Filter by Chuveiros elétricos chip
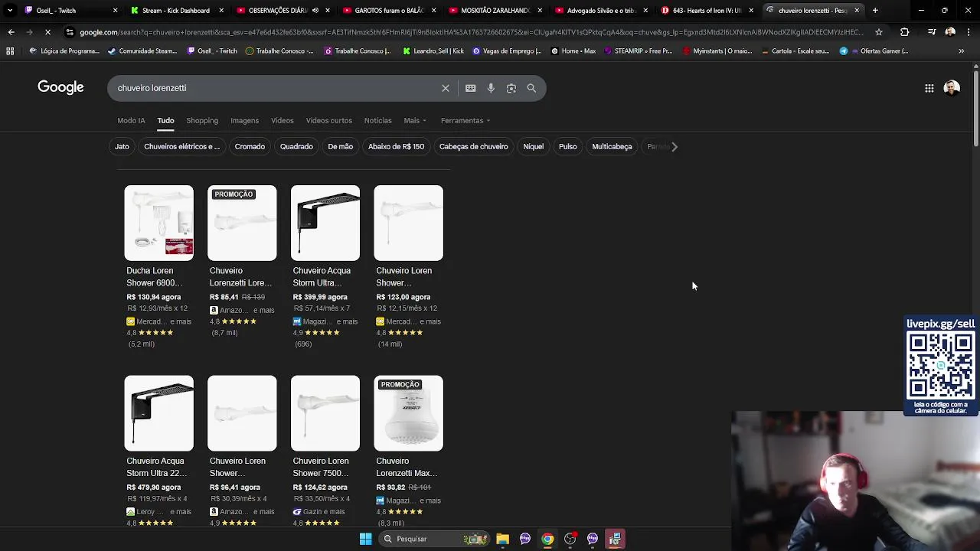This screenshot has width=980, height=551. pyautogui.click(x=181, y=146)
